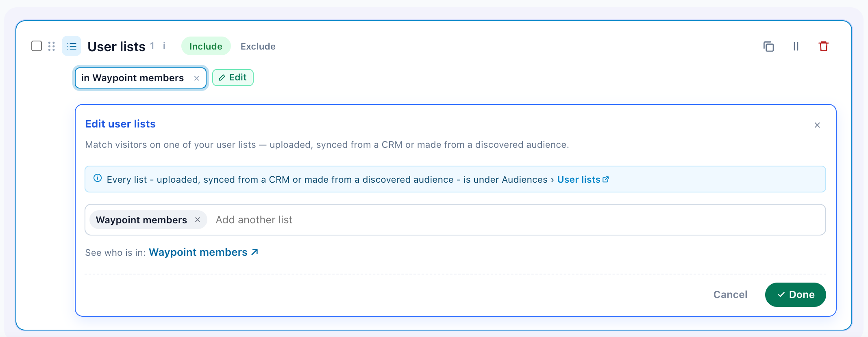Tick the User lists rule checkbox
Viewport: 868px width, 337px height.
tap(37, 46)
